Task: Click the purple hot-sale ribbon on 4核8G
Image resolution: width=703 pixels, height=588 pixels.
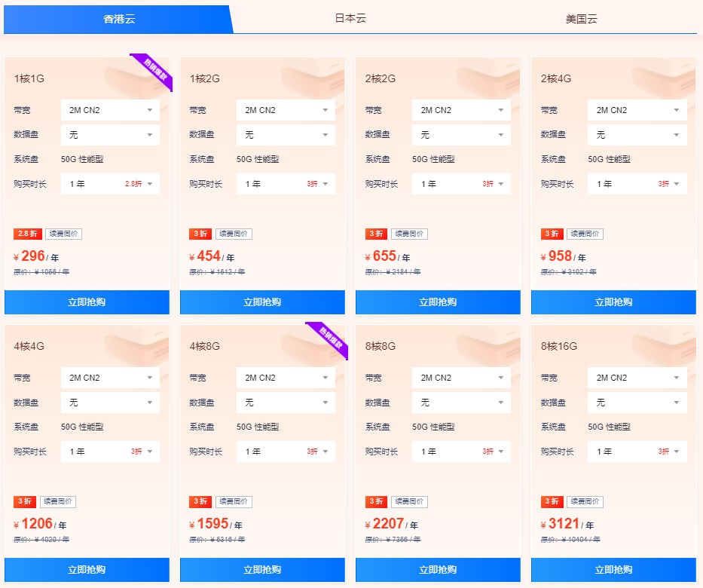Action: click(x=329, y=338)
